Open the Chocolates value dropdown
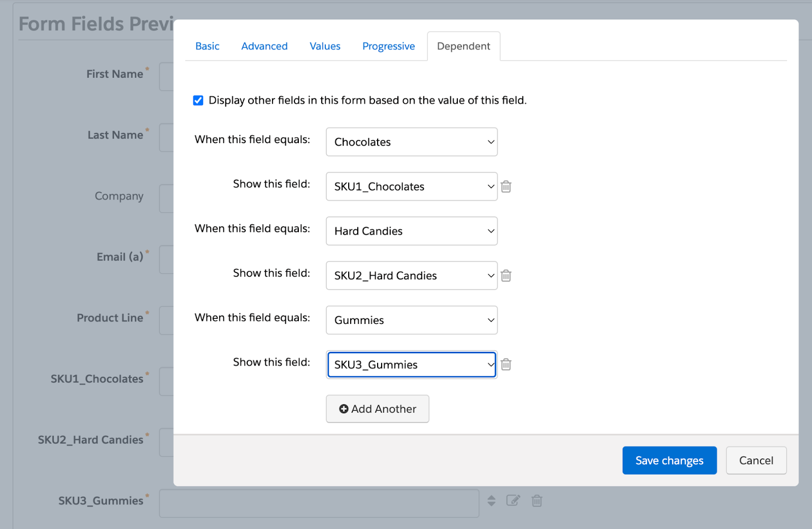Image resolution: width=812 pixels, height=529 pixels. tap(411, 142)
